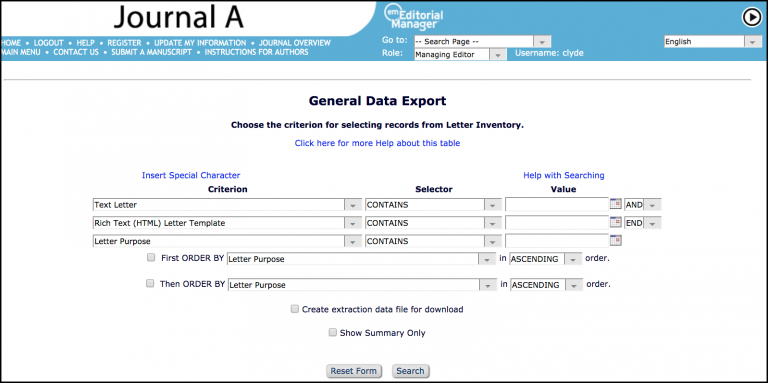
Task: Click Insert Special Character link
Action: 191,175
